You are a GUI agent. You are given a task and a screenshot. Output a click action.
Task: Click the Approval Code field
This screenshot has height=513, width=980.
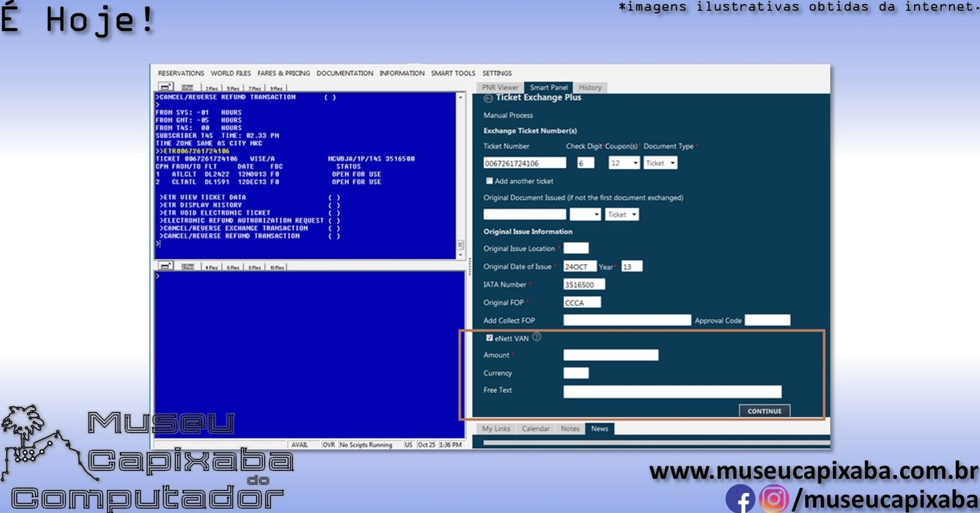767,320
